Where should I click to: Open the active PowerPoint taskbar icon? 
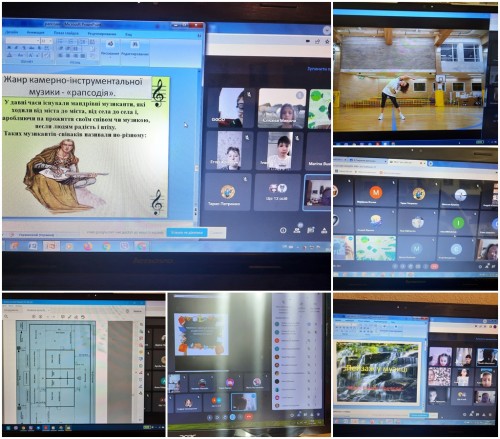[x=50, y=246]
